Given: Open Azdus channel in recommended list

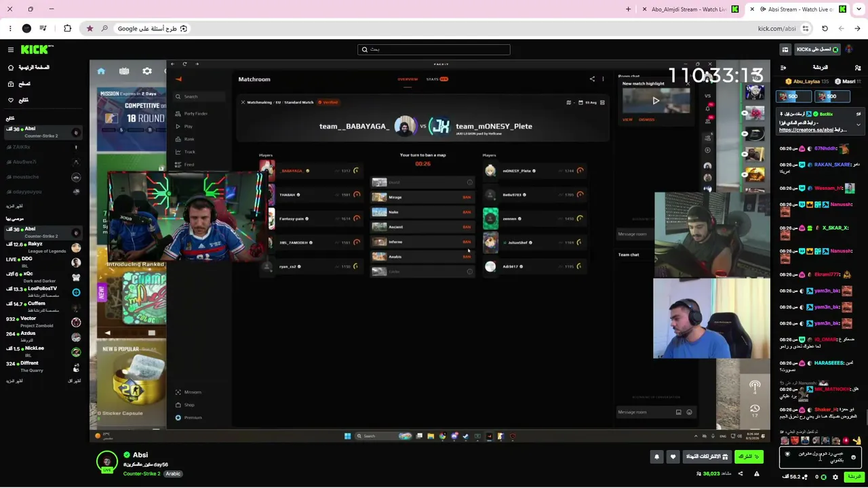Looking at the screenshot, I should click(43, 337).
